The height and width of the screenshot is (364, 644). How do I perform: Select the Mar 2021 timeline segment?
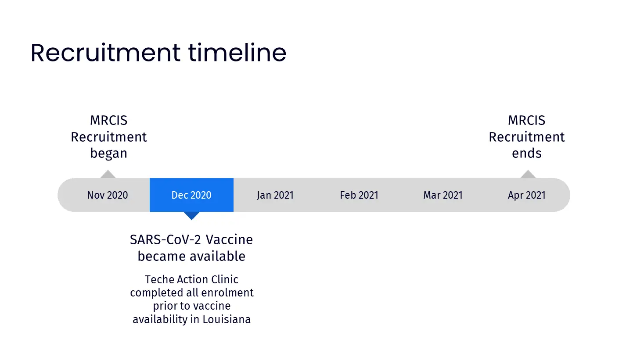(x=443, y=195)
